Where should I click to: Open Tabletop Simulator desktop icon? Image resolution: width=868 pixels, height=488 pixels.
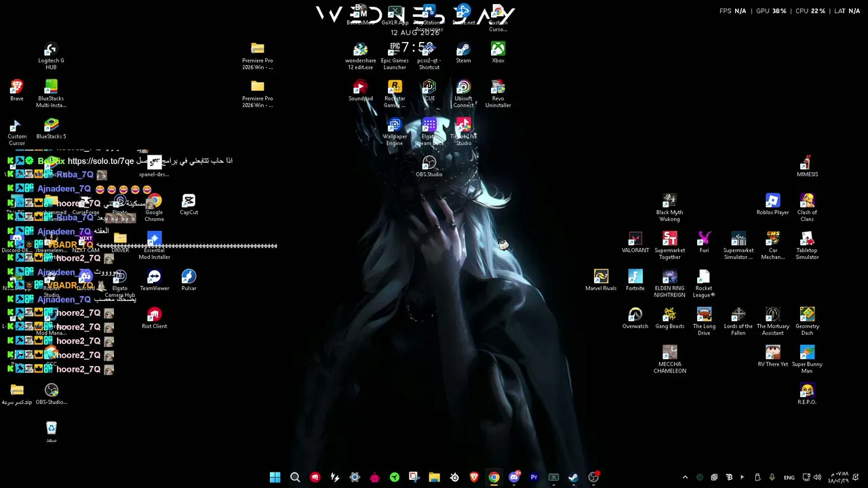click(x=807, y=246)
